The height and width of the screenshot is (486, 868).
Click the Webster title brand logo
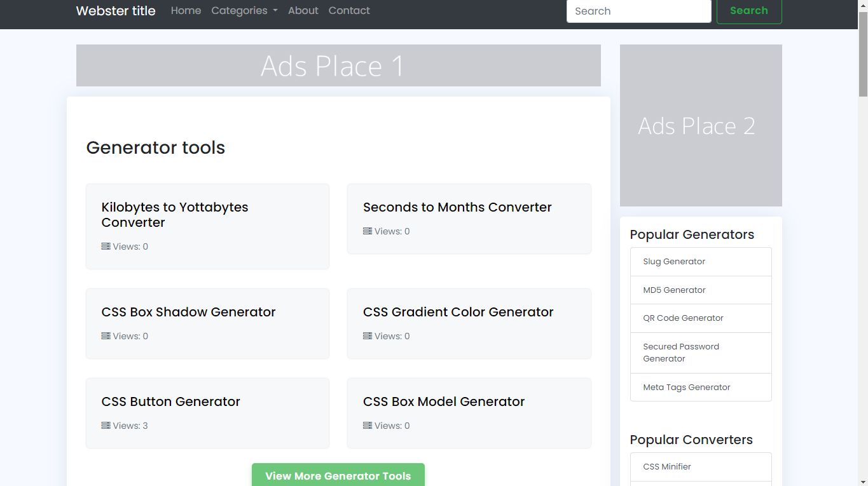116,11
